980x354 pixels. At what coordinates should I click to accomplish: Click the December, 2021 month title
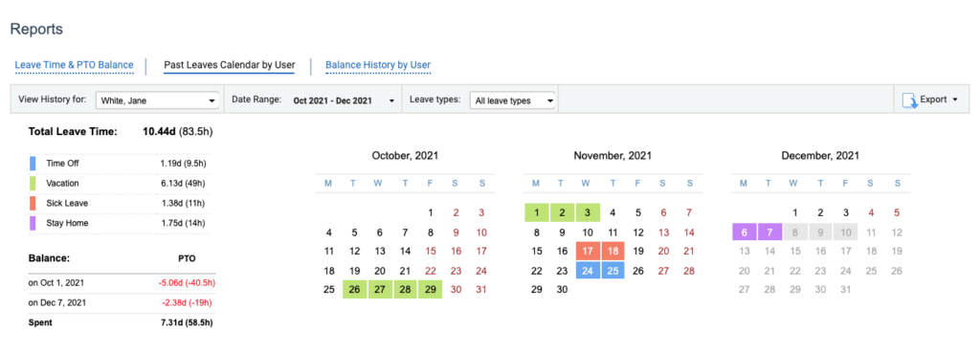click(x=820, y=155)
